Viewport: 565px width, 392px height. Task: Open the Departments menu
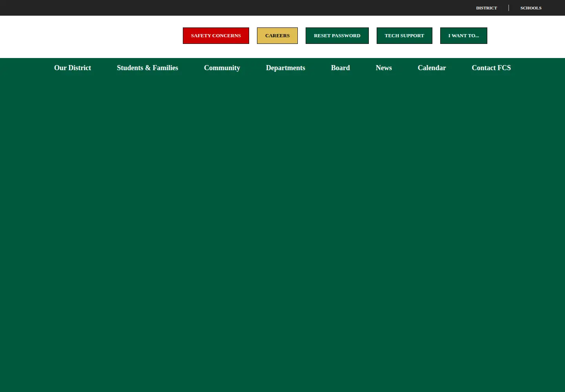286,68
